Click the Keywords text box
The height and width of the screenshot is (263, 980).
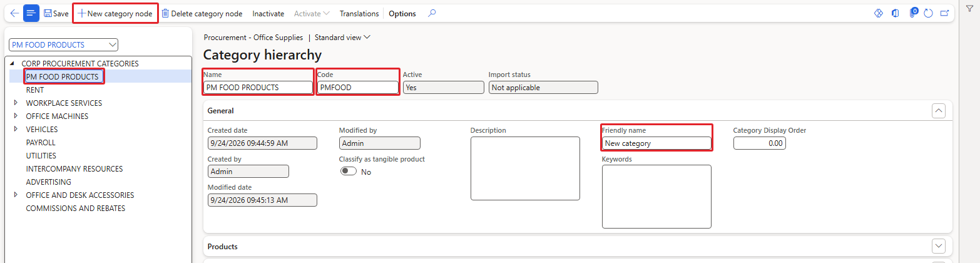pos(656,197)
